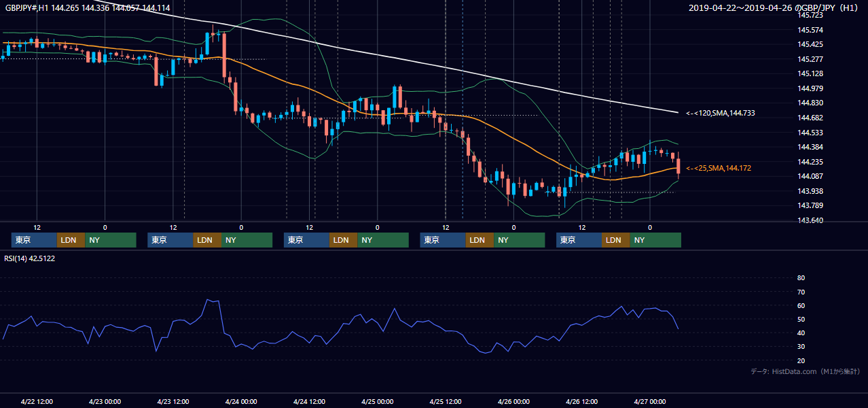This screenshot has width=868, height=408.
Task: Click price level 144.384 on the axis
Action: click(811, 147)
